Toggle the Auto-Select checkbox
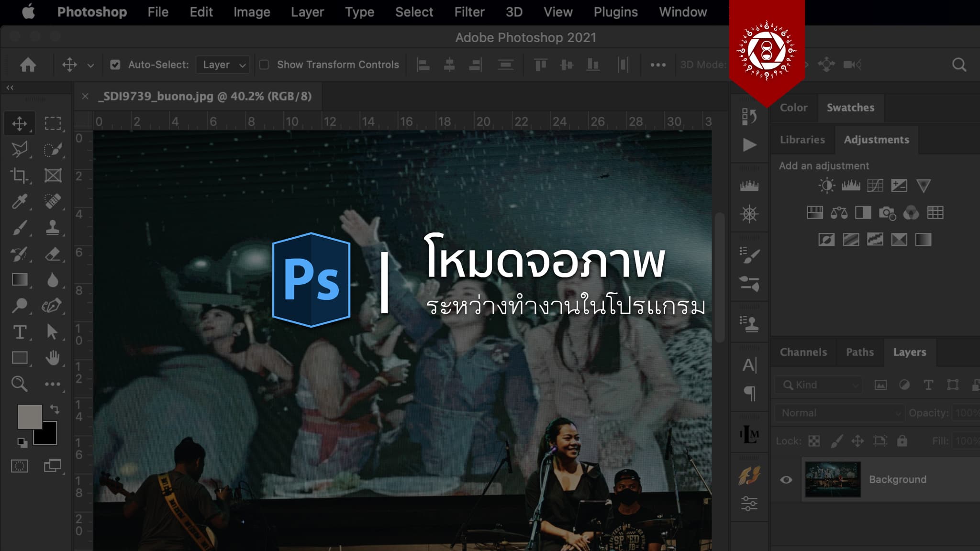 pyautogui.click(x=115, y=65)
